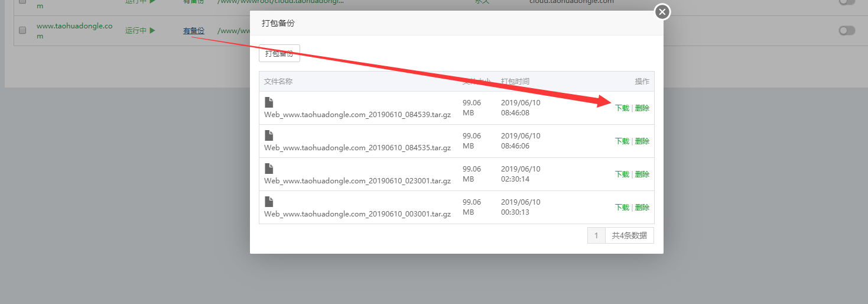Click the file icon of 084535 backup
This screenshot has width=868, height=304.
click(x=269, y=135)
